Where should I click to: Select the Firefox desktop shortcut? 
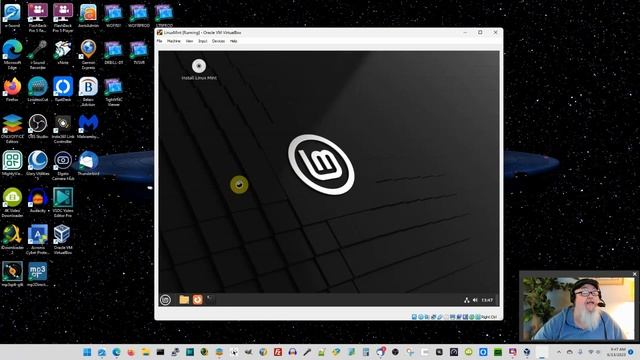[12, 90]
